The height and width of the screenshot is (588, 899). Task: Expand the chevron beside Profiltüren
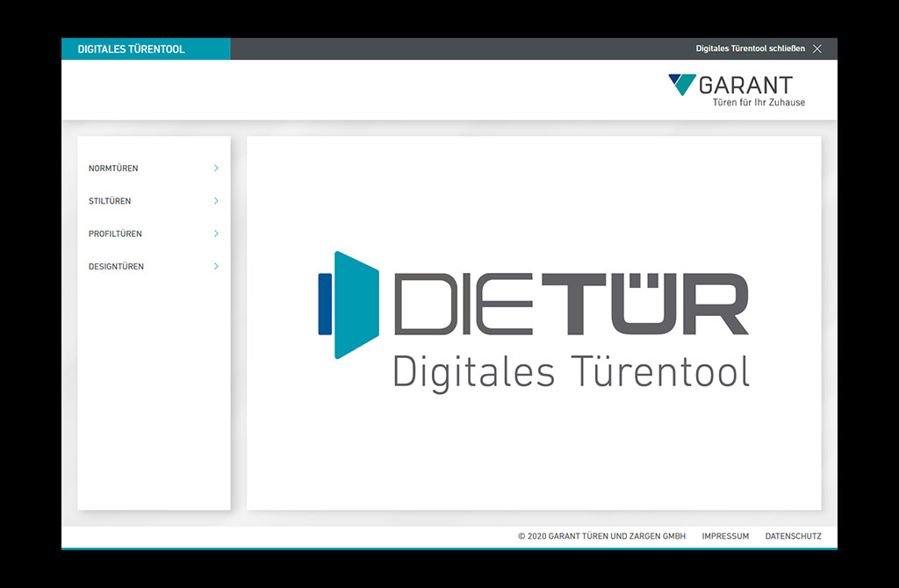[x=216, y=233]
